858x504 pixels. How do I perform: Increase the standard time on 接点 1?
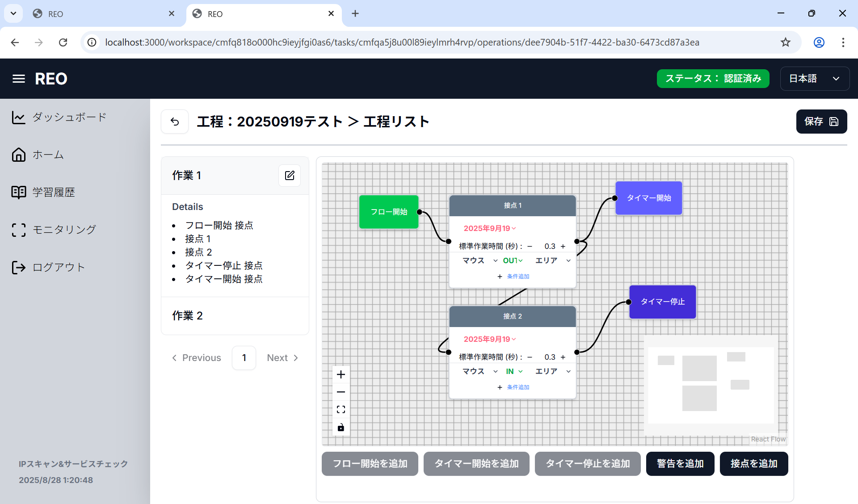(x=563, y=246)
